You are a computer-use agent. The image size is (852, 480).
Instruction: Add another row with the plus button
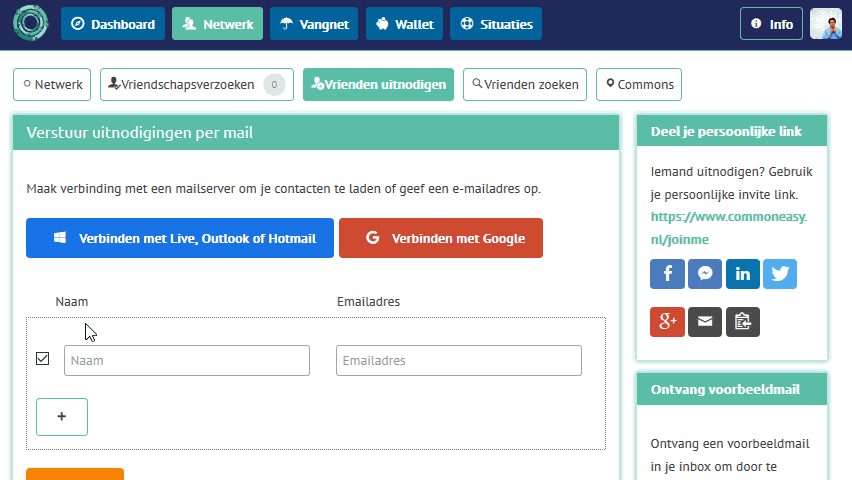62,417
